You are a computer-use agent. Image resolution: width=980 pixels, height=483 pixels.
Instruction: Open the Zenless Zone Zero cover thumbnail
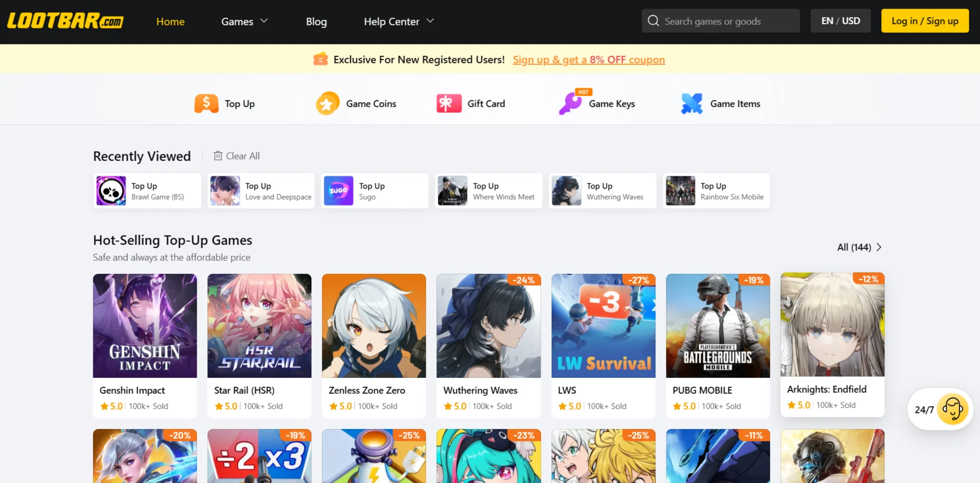pyautogui.click(x=374, y=326)
